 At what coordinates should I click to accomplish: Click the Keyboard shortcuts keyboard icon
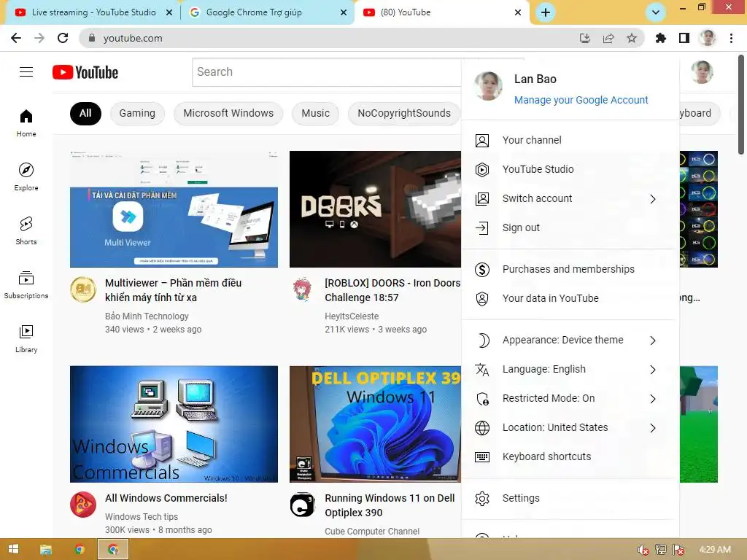[x=482, y=457]
